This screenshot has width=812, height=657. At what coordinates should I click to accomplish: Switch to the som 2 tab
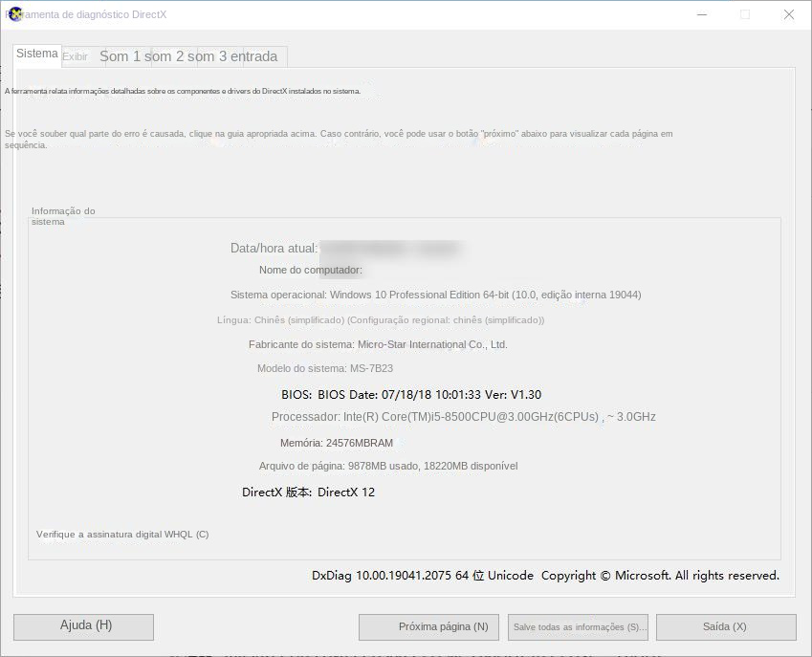click(x=165, y=56)
